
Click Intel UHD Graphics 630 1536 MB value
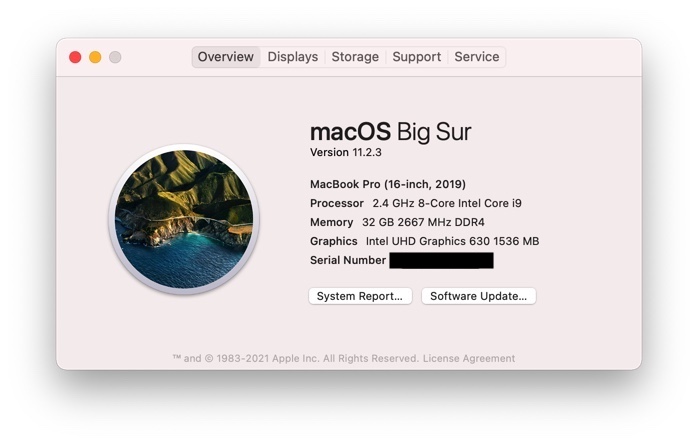point(452,241)
